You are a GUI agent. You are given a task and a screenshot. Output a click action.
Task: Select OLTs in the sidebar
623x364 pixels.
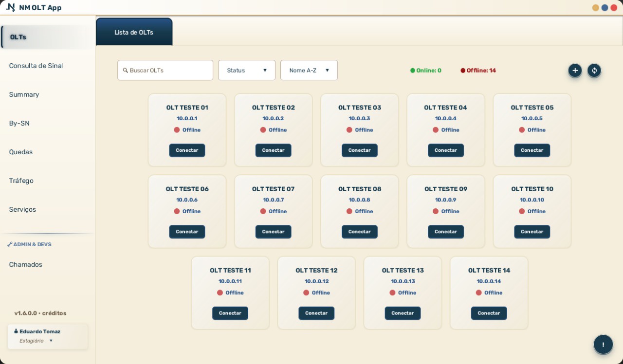[x=48, y=37]
